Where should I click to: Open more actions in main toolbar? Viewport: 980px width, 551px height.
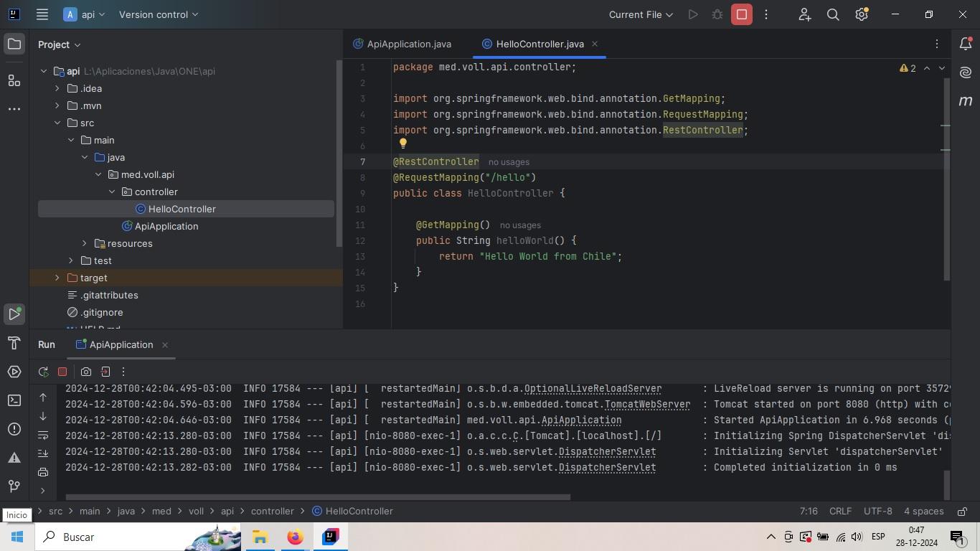766,14
